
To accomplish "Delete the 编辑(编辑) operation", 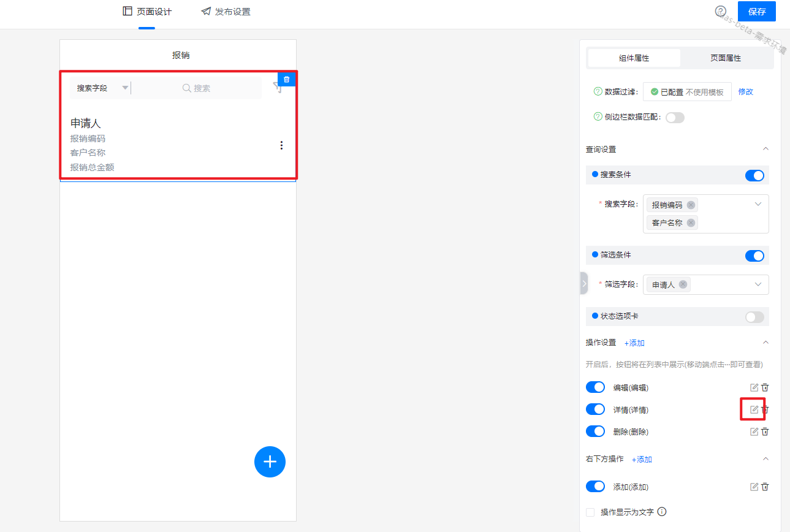I will (765, 387).
